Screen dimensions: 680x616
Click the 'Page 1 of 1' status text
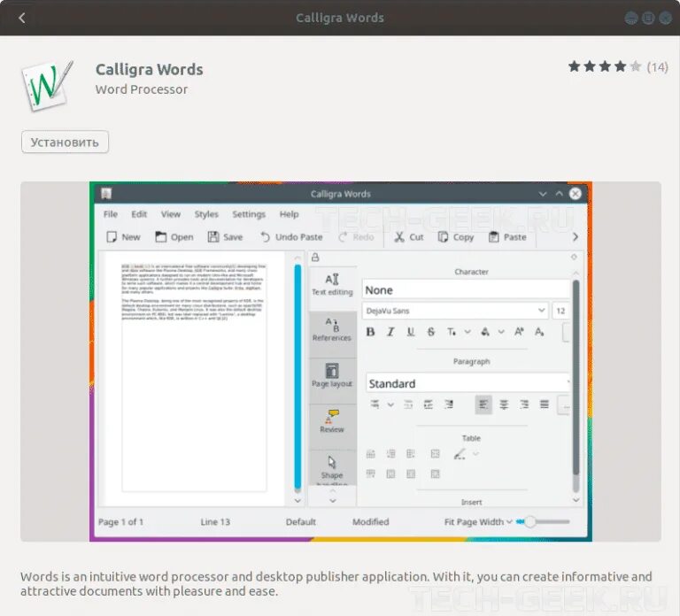(x=120, y=521)
